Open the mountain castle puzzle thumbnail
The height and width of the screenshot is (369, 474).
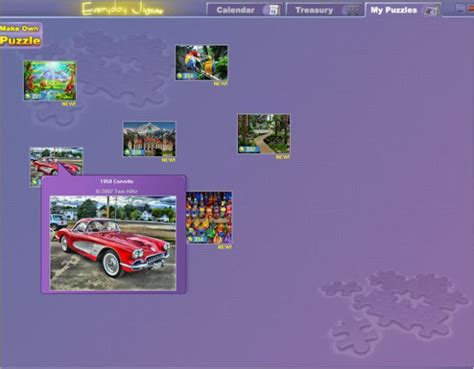(149, 139)
